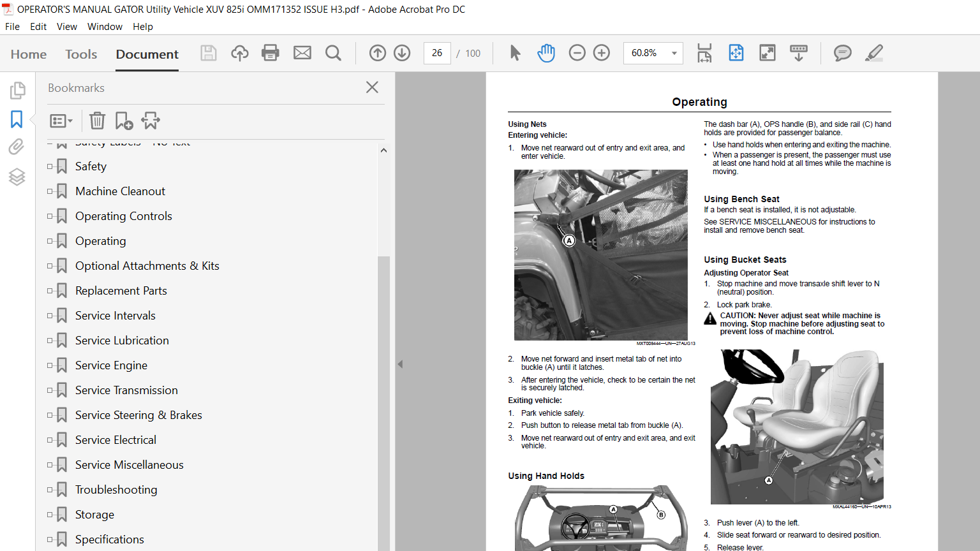Click the page number input field
Image resolution: width=980 pixels, height=551 pixels.
coord(437,53)
